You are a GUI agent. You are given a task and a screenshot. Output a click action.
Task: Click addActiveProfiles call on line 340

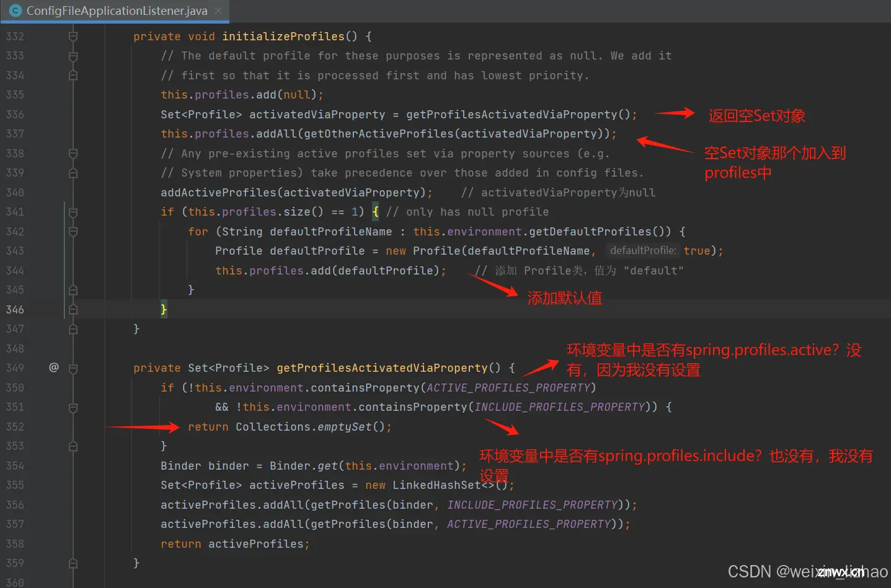click(x=218, y=193)
